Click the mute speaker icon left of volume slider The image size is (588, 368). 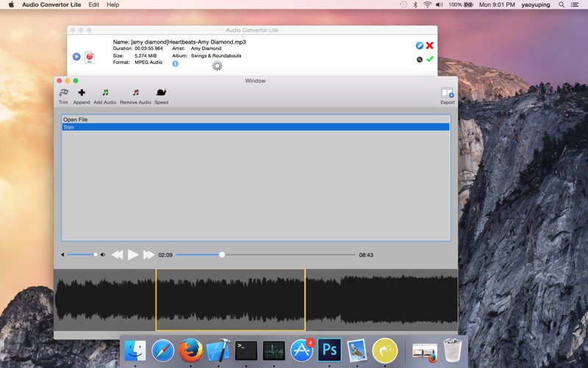62,255
